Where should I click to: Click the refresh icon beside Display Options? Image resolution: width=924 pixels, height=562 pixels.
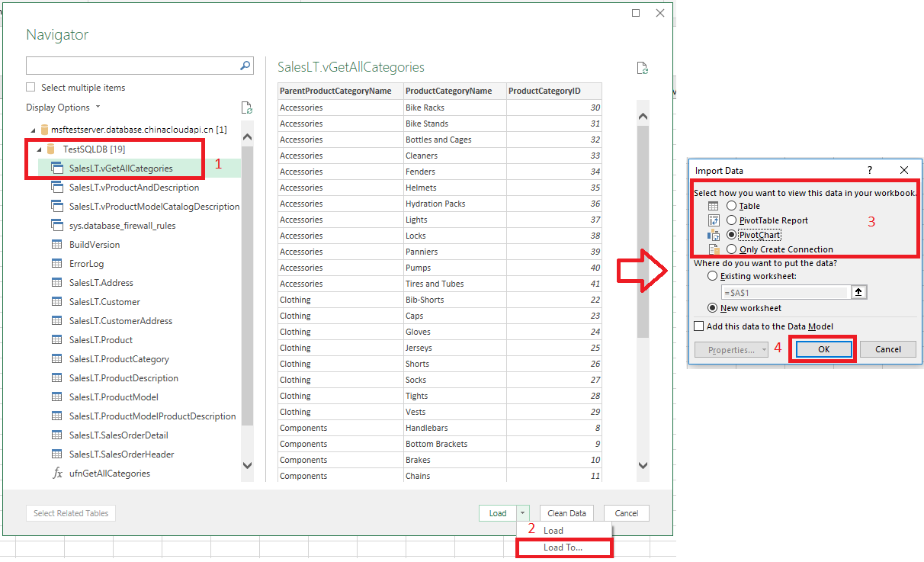245,108
